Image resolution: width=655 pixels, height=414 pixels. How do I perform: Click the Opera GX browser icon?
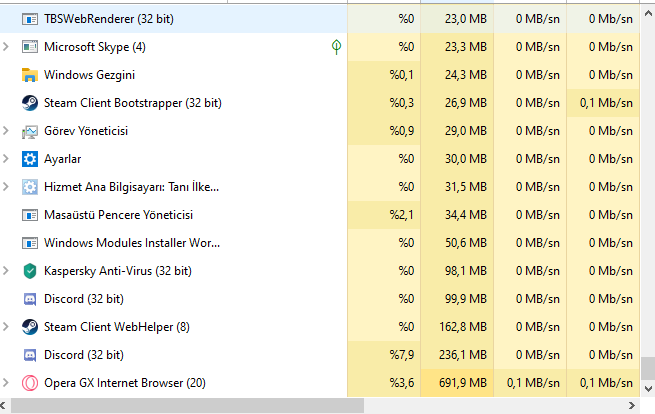point(30,383)
